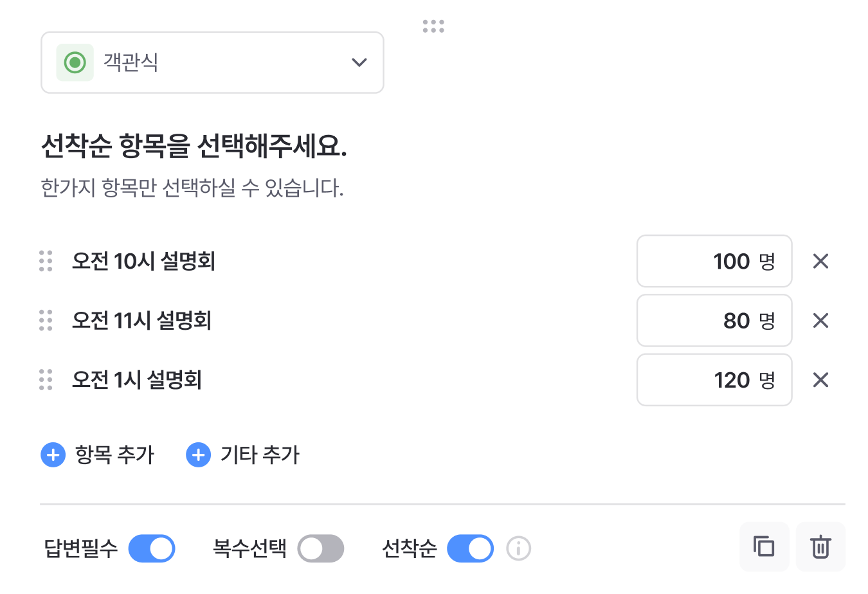Click the 항목 추가 button
Screen dimensions: 868x594
(98, 455)
